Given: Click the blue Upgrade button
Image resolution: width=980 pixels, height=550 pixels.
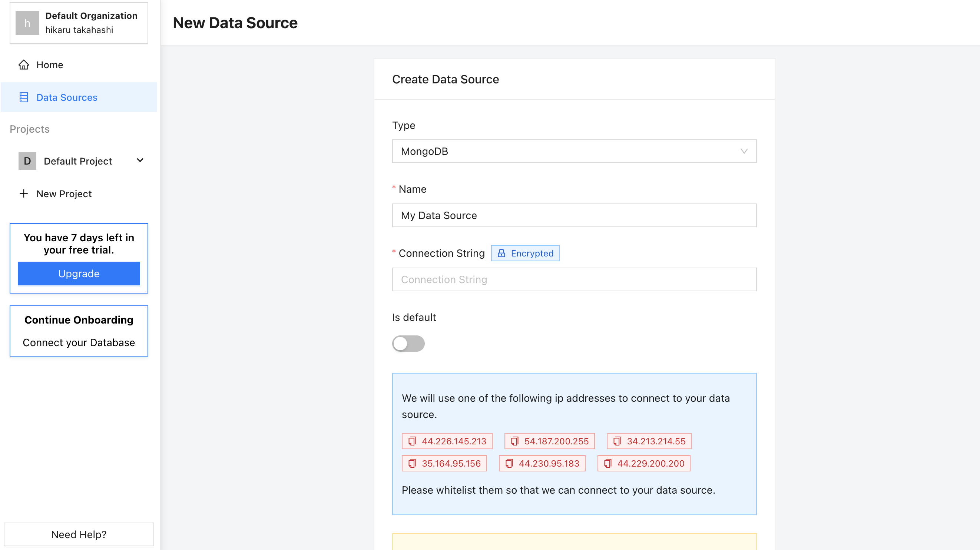Looking at the screenshot, I should [79, 274].
